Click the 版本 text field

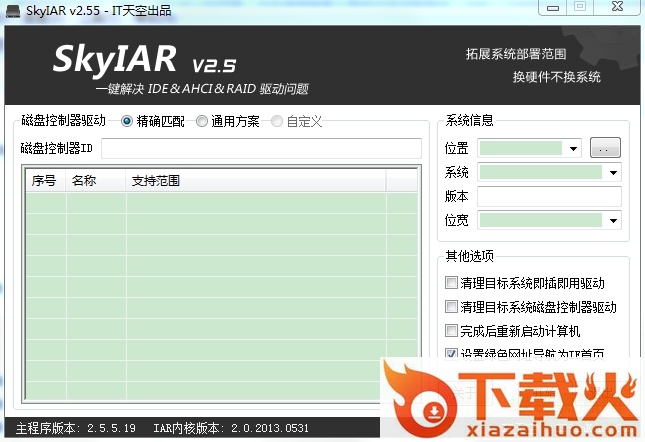(549, 197)
